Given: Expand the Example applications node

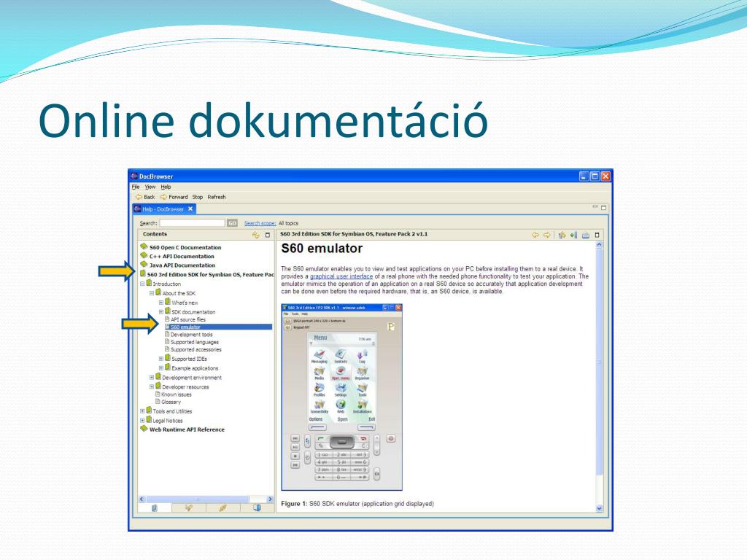Looking at the screenshot, I should pyautogui.click(x=161, y=368).
